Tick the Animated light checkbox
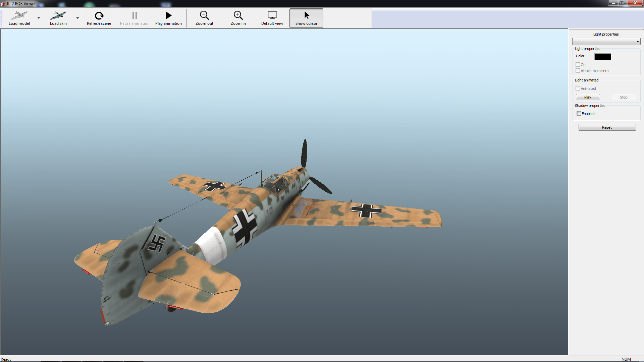This screenshot has width=644, height=362. 578,88
